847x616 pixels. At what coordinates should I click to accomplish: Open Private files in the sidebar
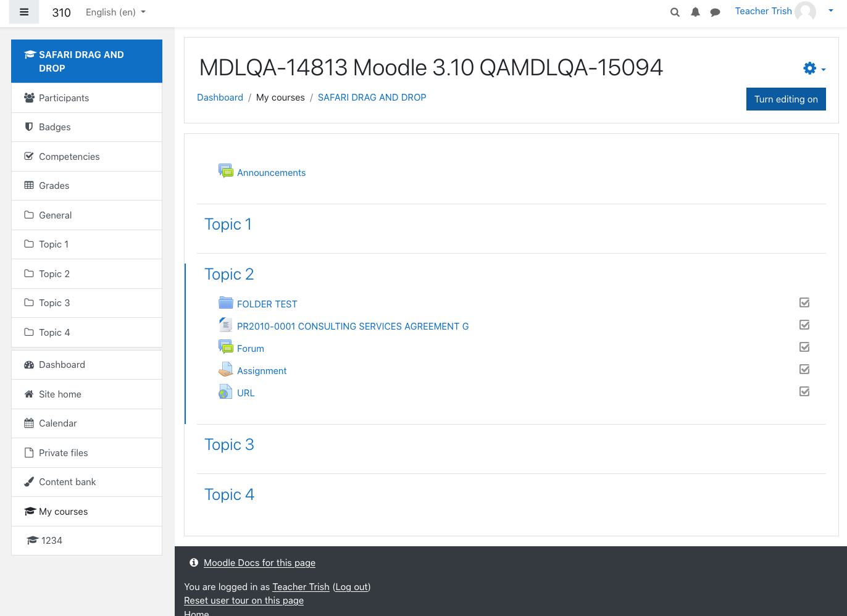pos(86,453)
